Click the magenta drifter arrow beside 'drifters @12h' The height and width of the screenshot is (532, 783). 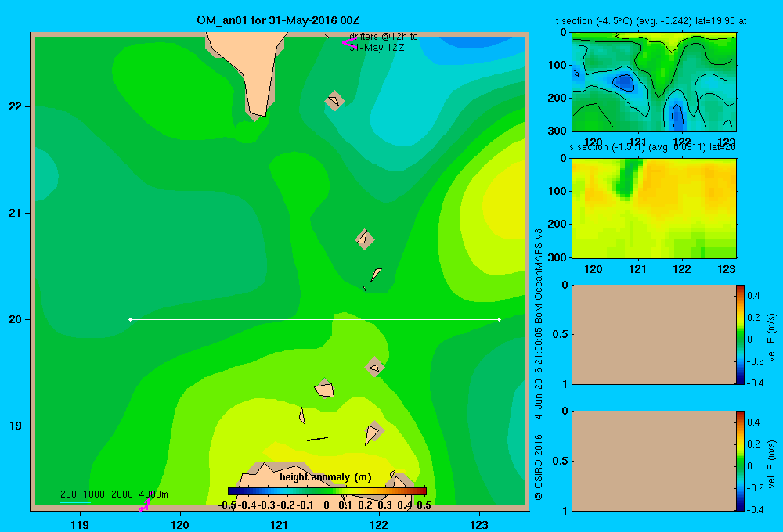[x=349, y=43]
